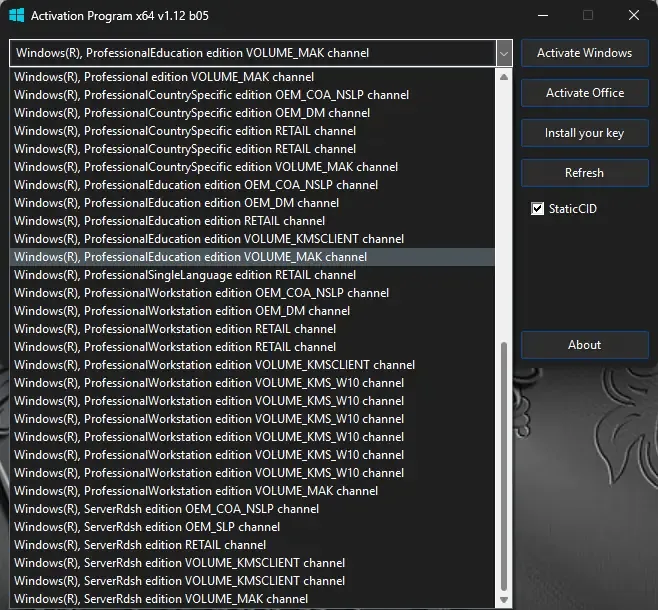Toggle the StaticCID checkbox

click(538, 209)
